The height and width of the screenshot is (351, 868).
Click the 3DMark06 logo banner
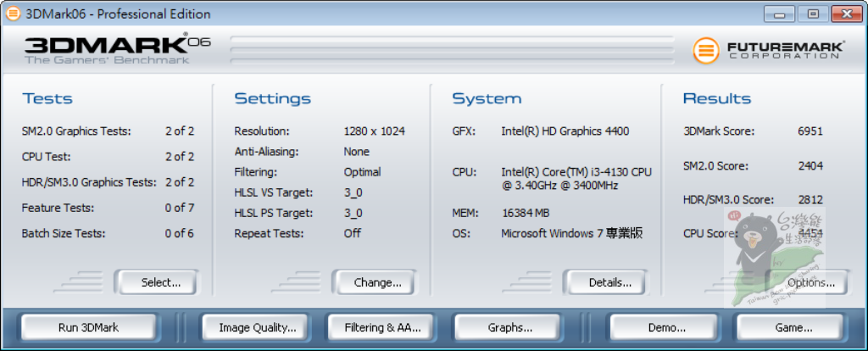(117, 50)
